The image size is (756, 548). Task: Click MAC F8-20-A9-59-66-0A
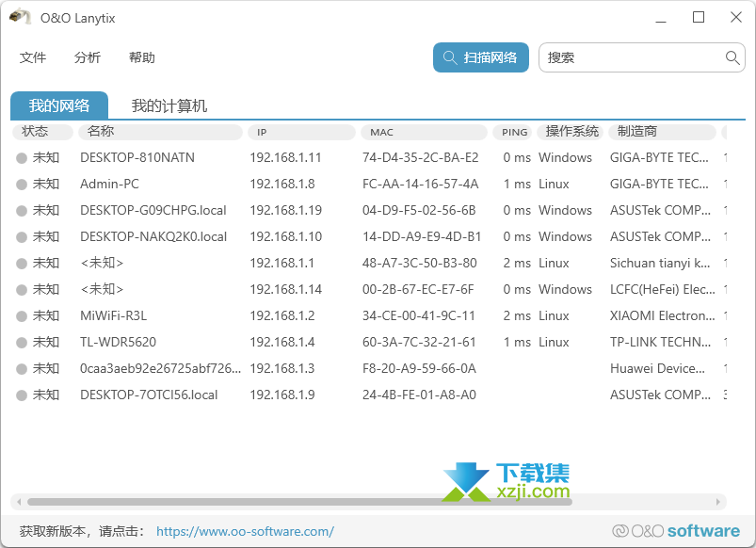419,368
